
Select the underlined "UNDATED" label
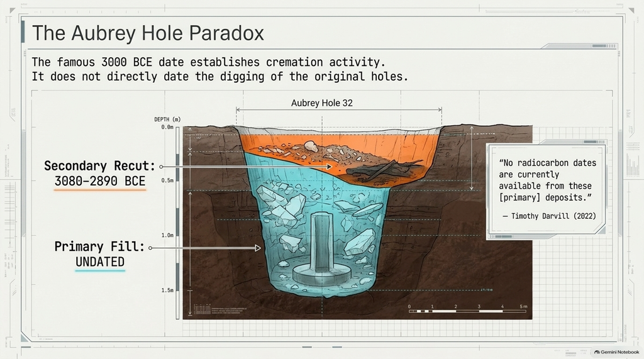tap(100, 262)
